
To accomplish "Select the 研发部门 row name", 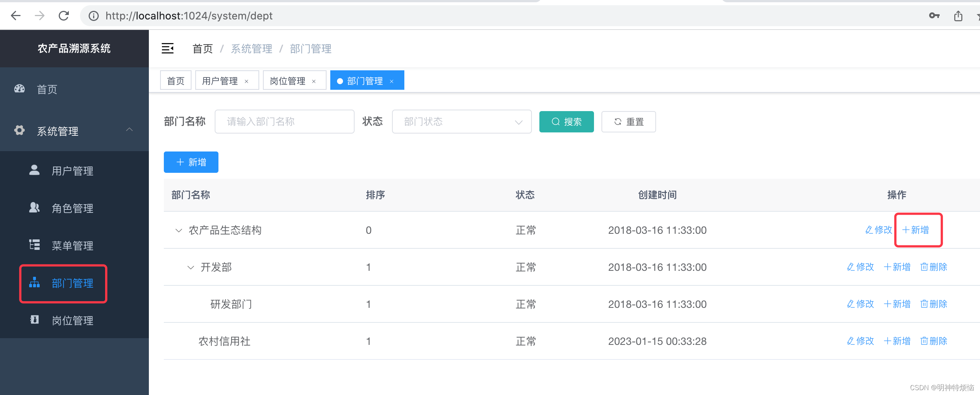I will (x=231, y=304).
